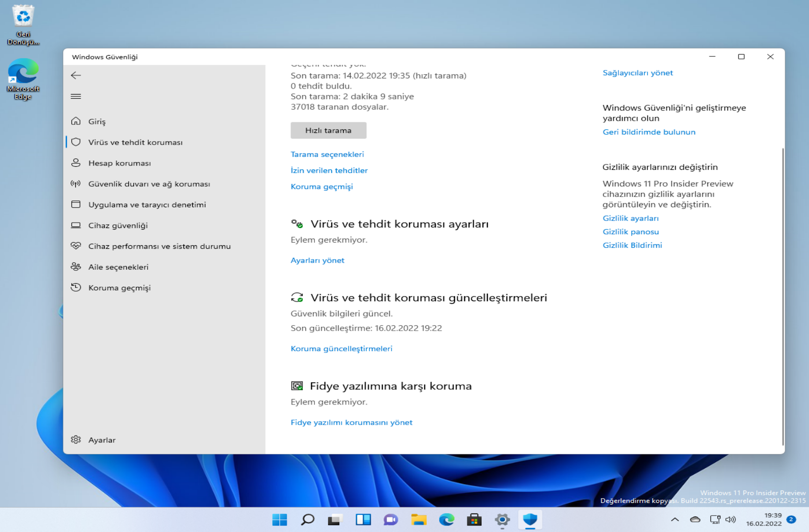
Task: Start a Hızlı tarama scan
Action: pos(328,130)
